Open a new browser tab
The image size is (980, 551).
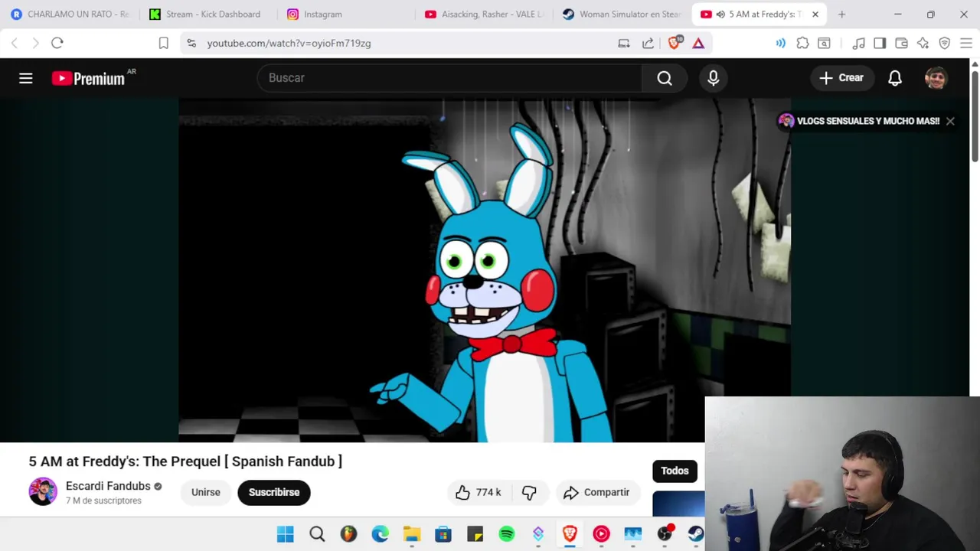coord(841,14)
